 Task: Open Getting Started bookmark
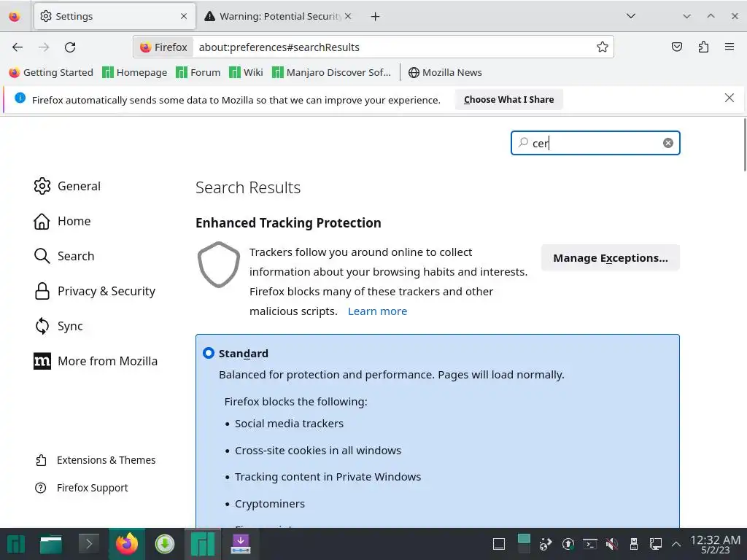coord(51,72)
